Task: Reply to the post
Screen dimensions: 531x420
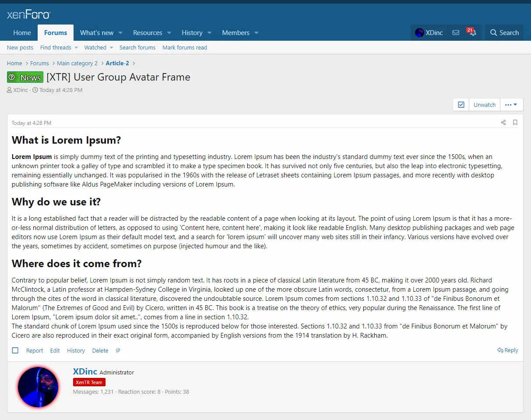Action: [508, 350]
